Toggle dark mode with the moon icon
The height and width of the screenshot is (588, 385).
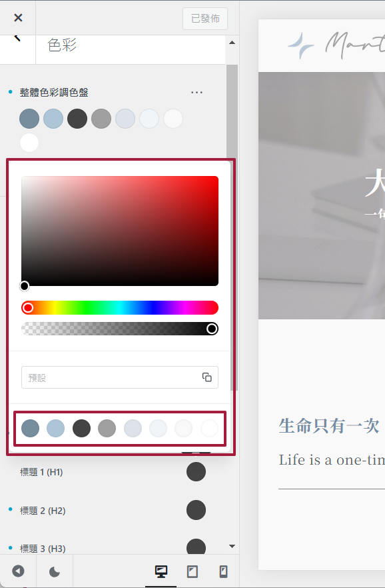pyautogui.click(x=55, y=571)
